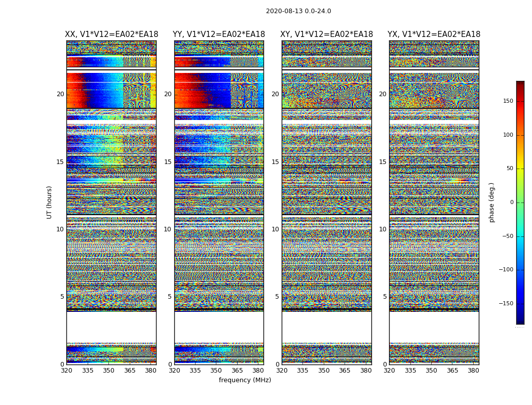This screenshot has height=405, width=532.
Task: Click the "phase (deg.)" colorbar label
Action: coord(491,202)
